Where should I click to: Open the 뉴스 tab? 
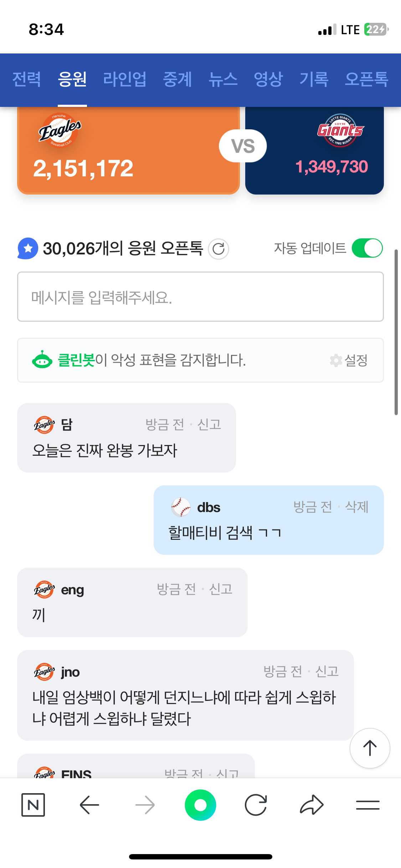tap(223, 79)
